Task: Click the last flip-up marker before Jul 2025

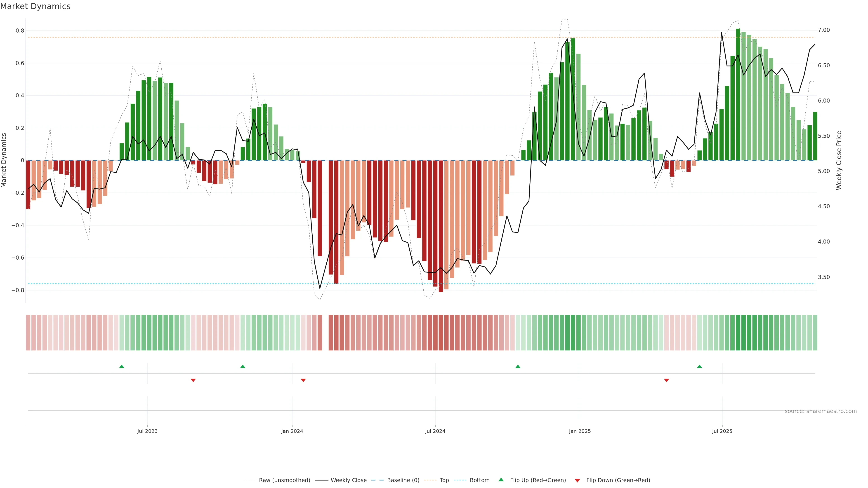Action: pos(700,366)
